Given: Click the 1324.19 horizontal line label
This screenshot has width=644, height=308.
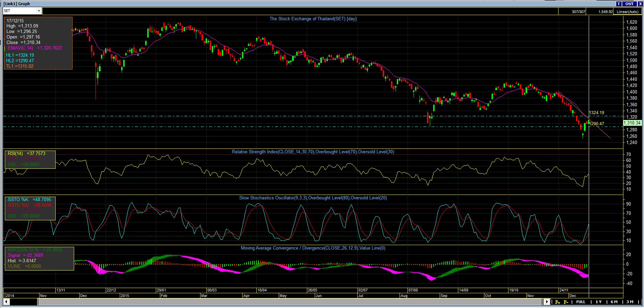Looking at the screenshot, I should [596, 113].
